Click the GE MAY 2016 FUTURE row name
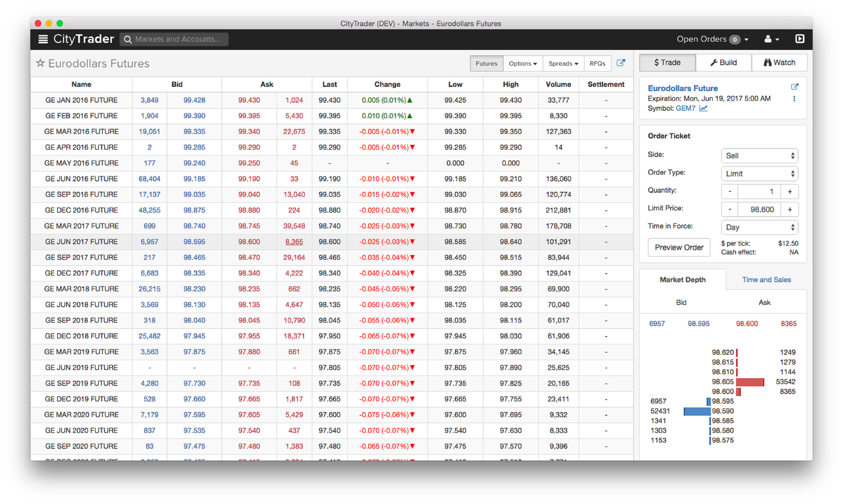843x504 pixels. coord(81,163)
